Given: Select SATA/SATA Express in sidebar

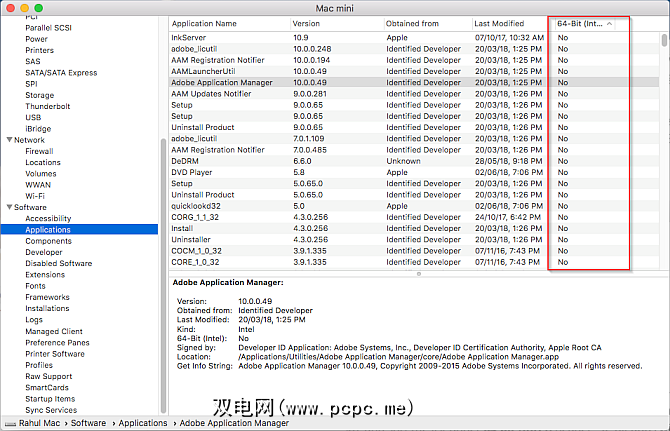Looking at the screenshot, I should click(x=61, y=73).
